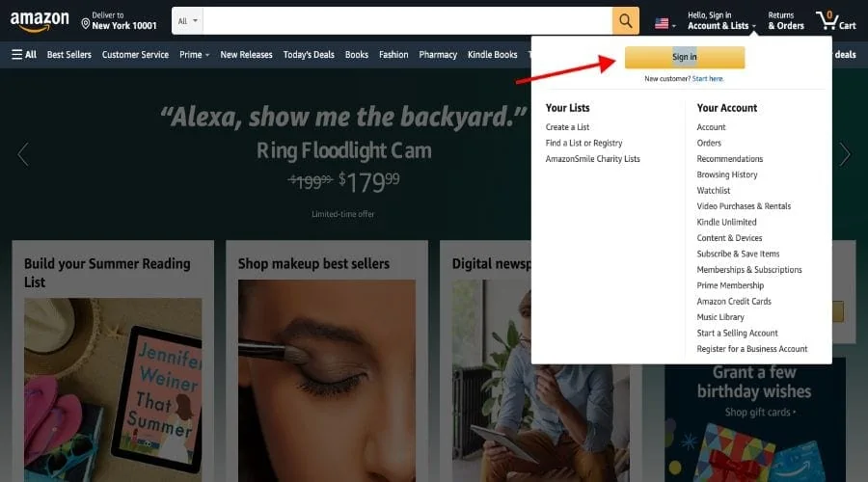Expand the Prime nav dropdown
Viewport: 868px width, 482px height.
coord(194,55)
